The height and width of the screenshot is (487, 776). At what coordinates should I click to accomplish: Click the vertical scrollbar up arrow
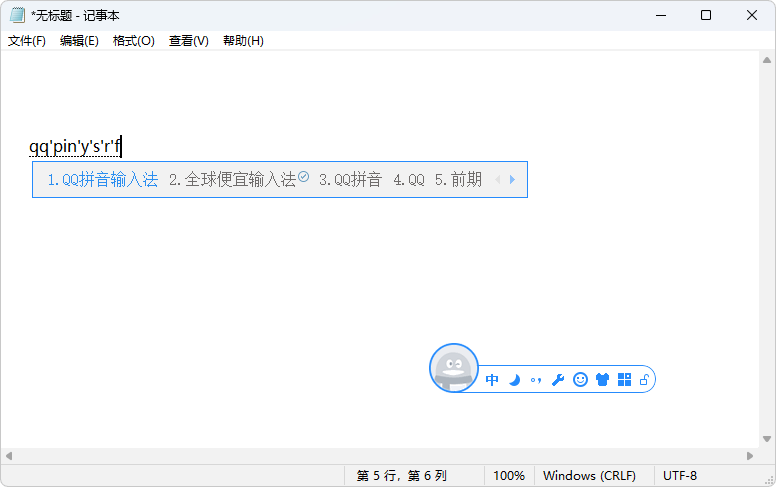pyautogui.click(x=767, y=60)
